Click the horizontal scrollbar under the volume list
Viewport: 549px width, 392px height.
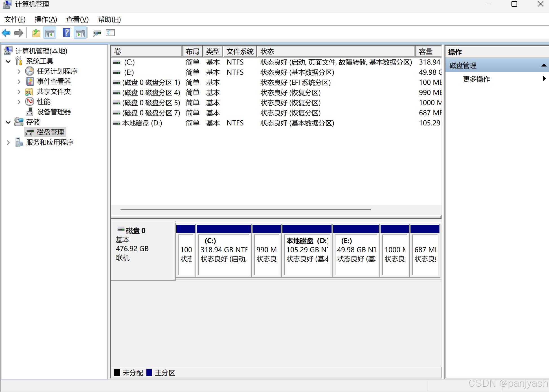click(245, 209)
